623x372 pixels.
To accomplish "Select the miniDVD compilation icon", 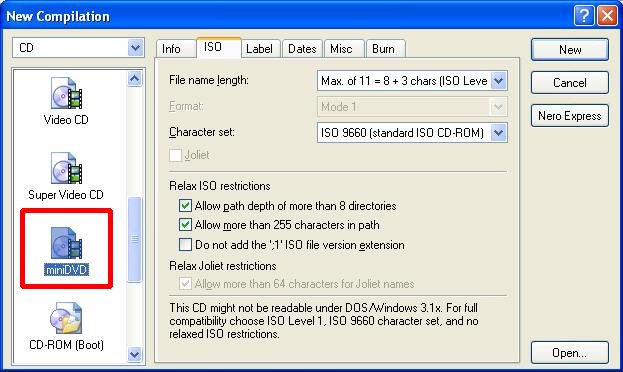I will (x=66, y=243).
